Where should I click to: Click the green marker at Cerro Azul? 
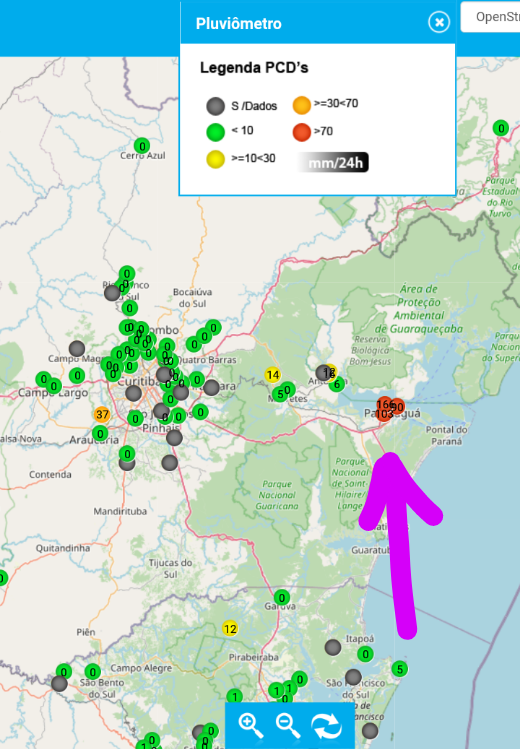coord(142,145)
